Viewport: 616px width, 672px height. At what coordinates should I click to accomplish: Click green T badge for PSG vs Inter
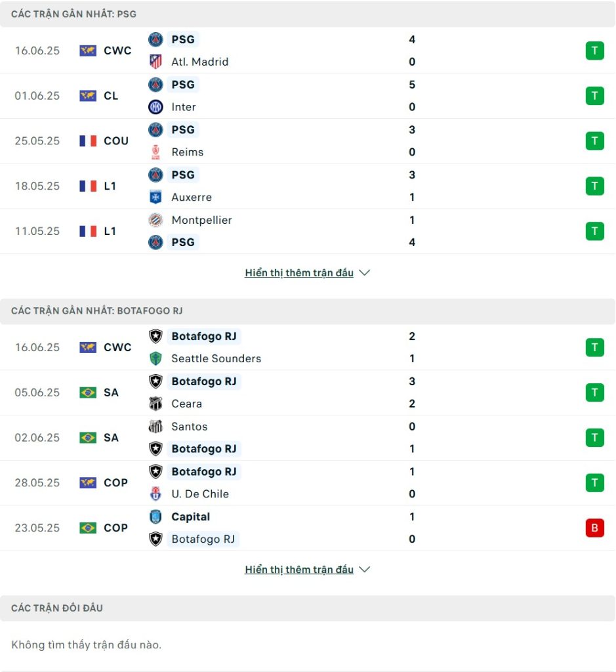pos(594,96)
